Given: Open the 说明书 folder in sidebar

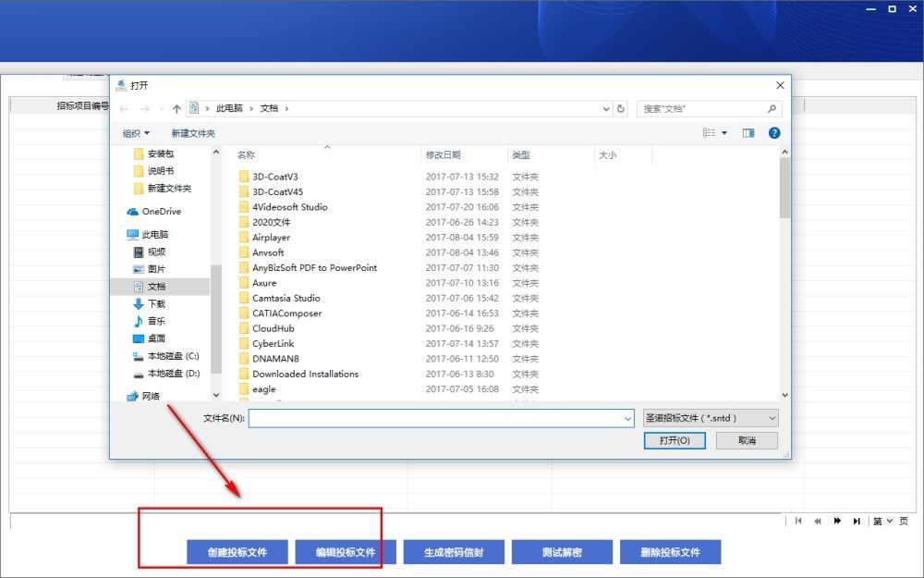Looking at the screenshot, I should [153, 171].
